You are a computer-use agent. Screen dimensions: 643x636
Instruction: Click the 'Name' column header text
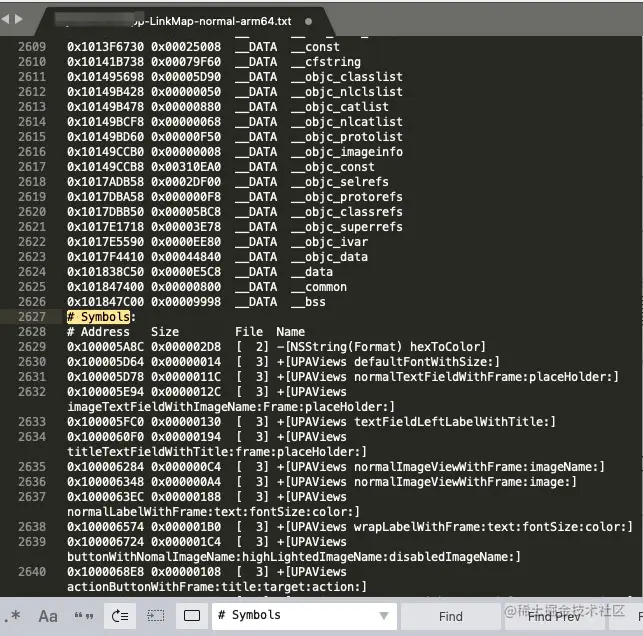coord(290,332)
